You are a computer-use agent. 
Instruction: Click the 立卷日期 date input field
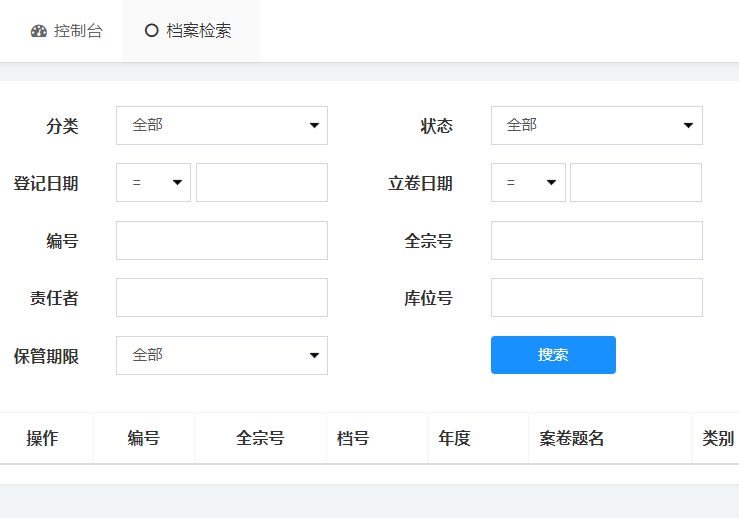pos(636,182)
